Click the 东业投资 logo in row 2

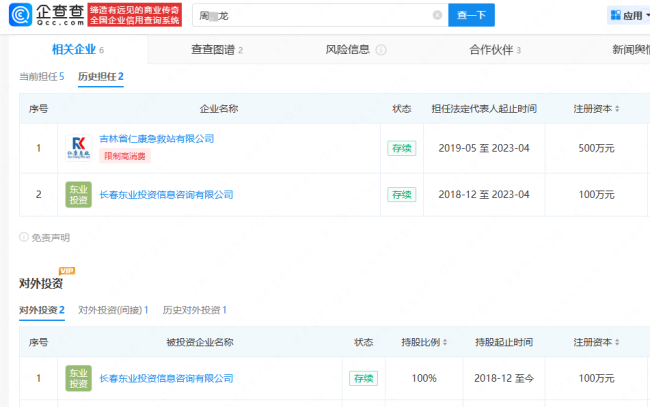coord(78,194)
